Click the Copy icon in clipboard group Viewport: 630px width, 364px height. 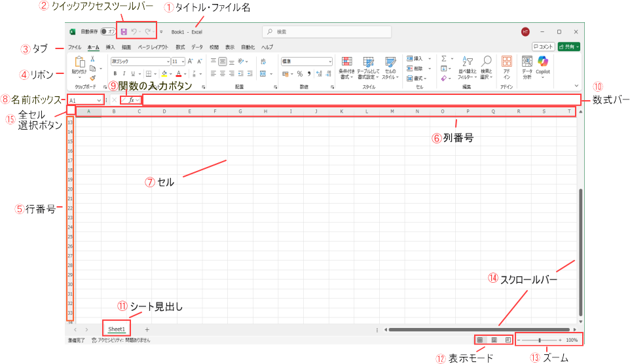pos(93,68)
